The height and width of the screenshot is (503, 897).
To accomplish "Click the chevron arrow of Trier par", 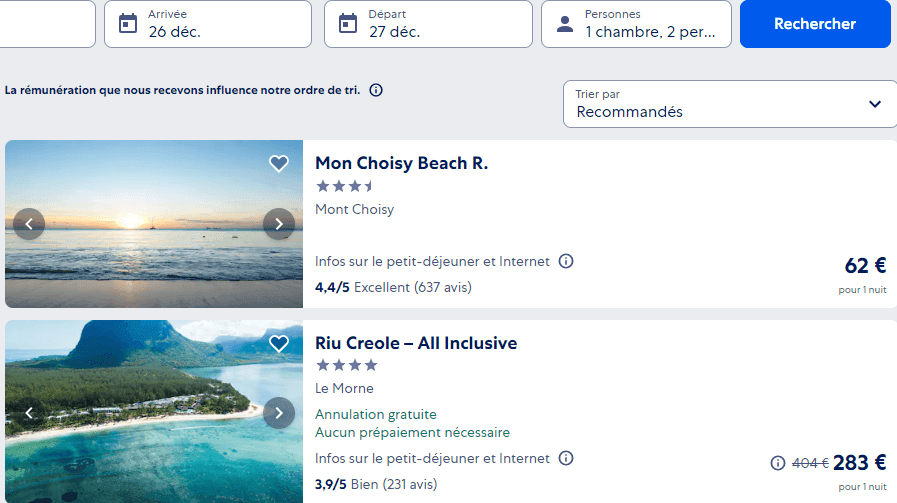I will [875, 104].
